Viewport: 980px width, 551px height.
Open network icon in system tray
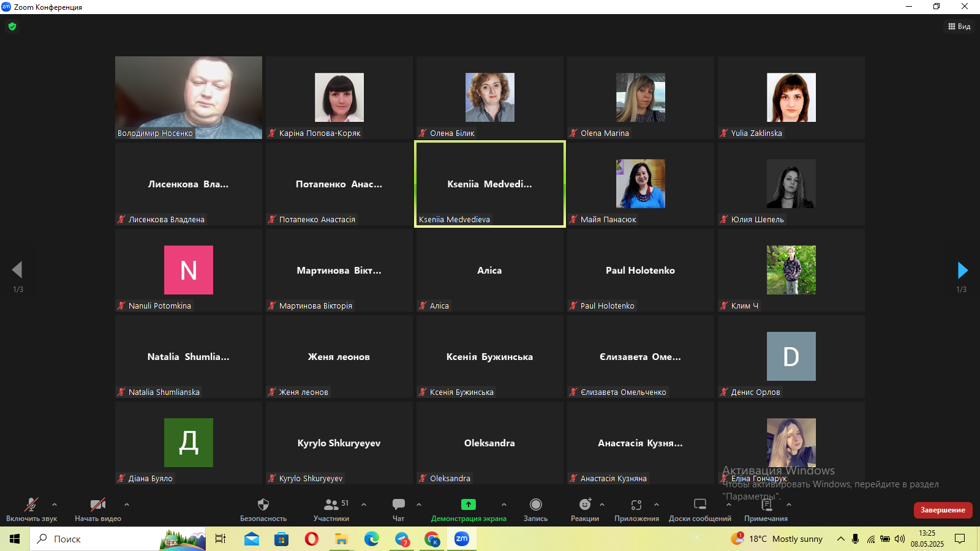point(870,539)
